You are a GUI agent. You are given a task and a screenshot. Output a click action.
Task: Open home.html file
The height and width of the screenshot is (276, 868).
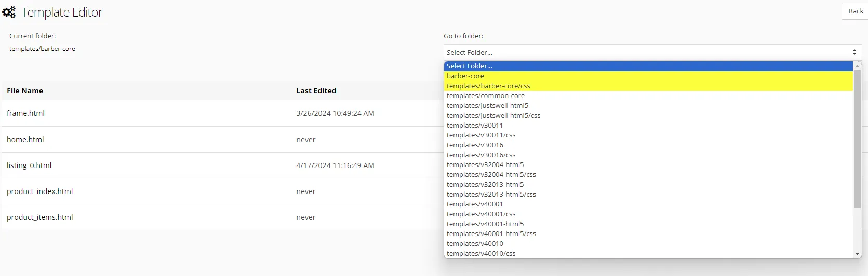click(25, 140)
